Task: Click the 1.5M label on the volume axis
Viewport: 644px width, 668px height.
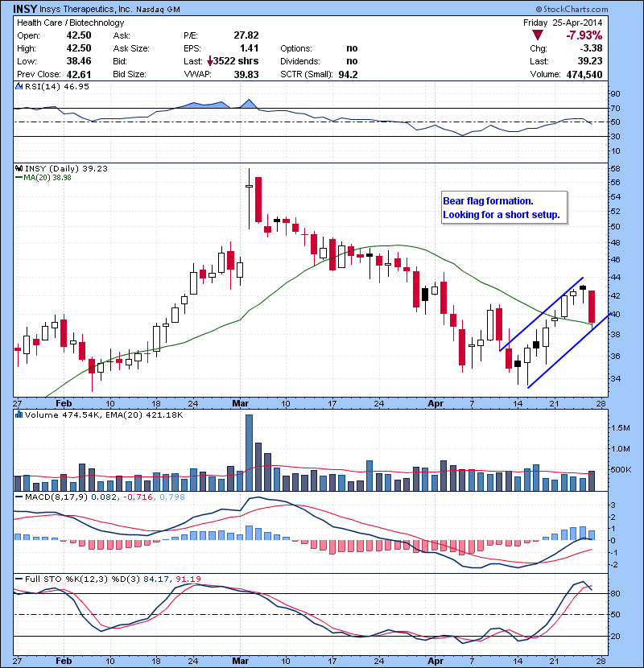Action: [621, 427]
